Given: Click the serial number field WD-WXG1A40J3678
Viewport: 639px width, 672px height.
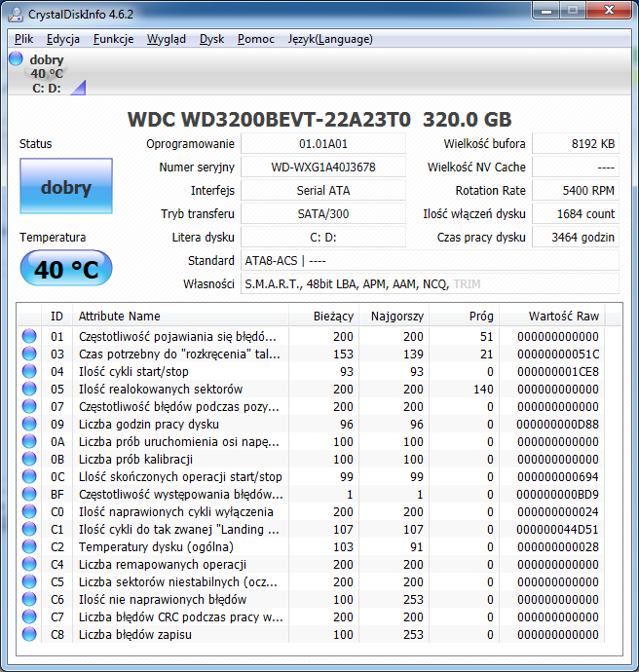Looking at the screenshot, I should (x=323, y=168).
